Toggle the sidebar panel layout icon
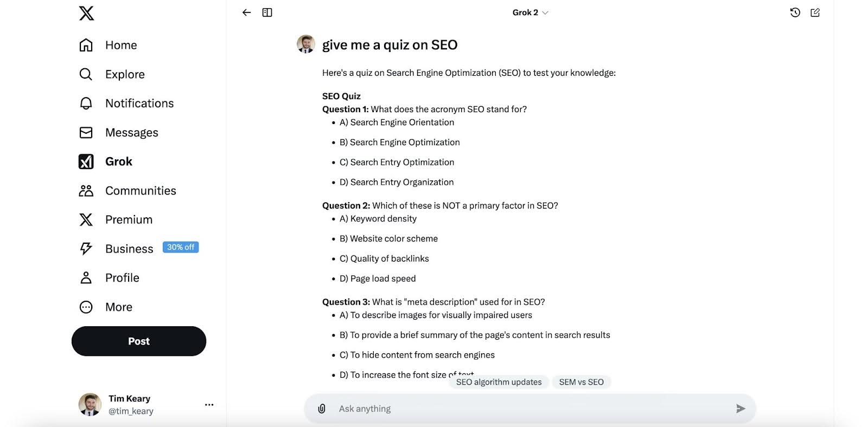This screenshot has width=868, height=427. tap(267, 12)
